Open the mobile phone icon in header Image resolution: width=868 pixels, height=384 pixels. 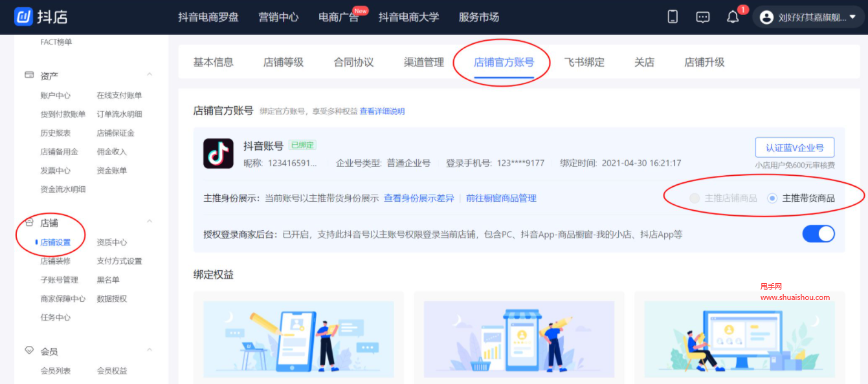[x=673, y=17]
